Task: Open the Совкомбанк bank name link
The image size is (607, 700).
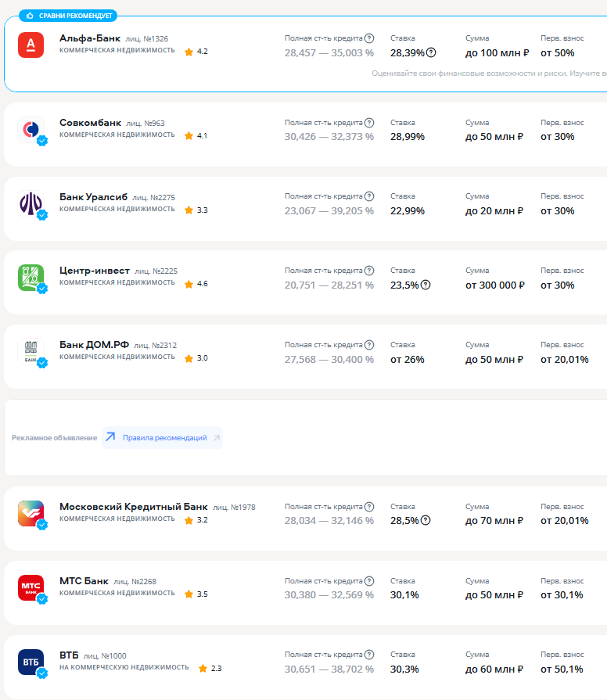Action: 90,122
